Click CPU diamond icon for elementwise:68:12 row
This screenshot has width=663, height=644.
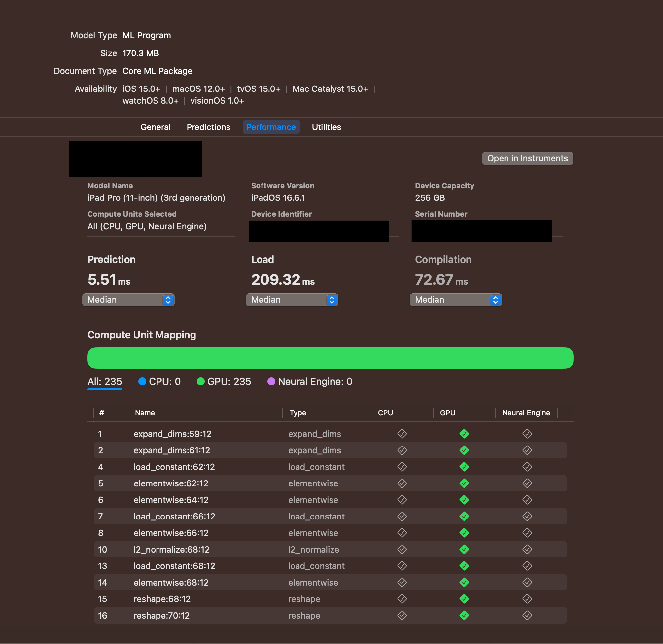coord(402,583)
